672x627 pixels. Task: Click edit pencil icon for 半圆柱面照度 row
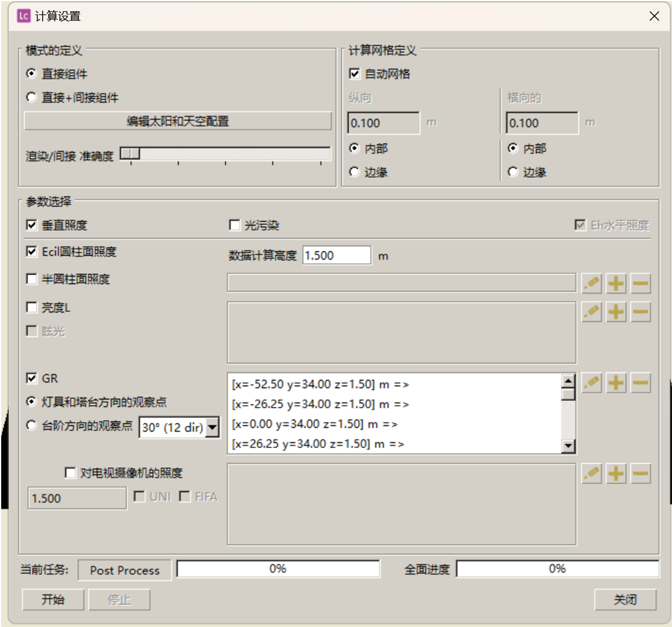pos(591,284)
